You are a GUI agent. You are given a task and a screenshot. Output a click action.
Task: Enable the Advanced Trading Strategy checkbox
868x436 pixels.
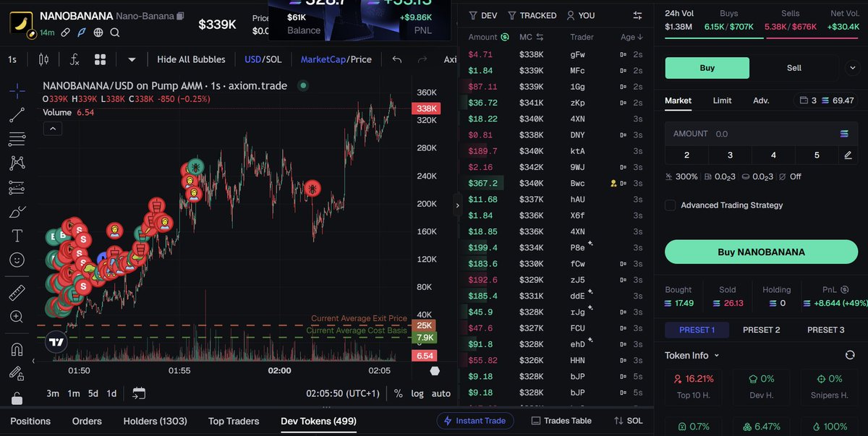pyautogui.click(x=670, y=205)
